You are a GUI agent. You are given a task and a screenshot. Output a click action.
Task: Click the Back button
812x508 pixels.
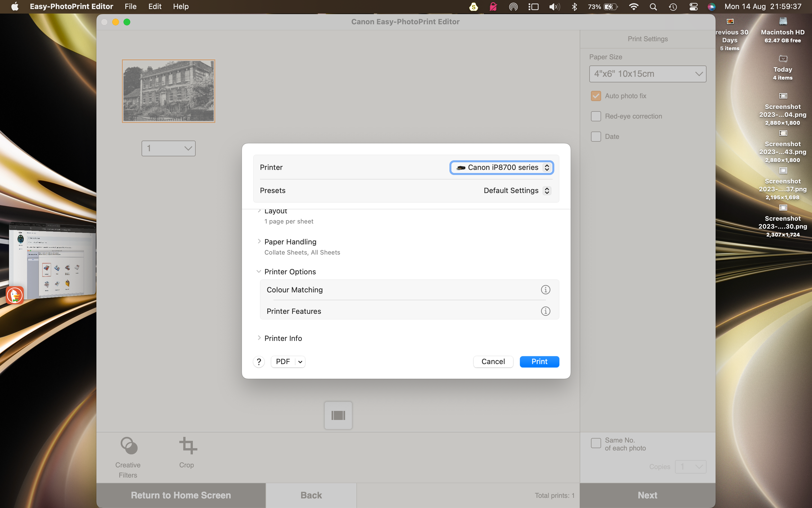coord(311,495)
